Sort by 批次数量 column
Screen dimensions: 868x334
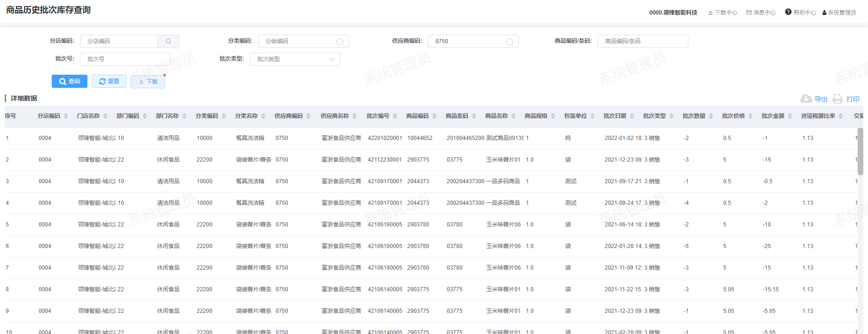click(x=698, y=116)
